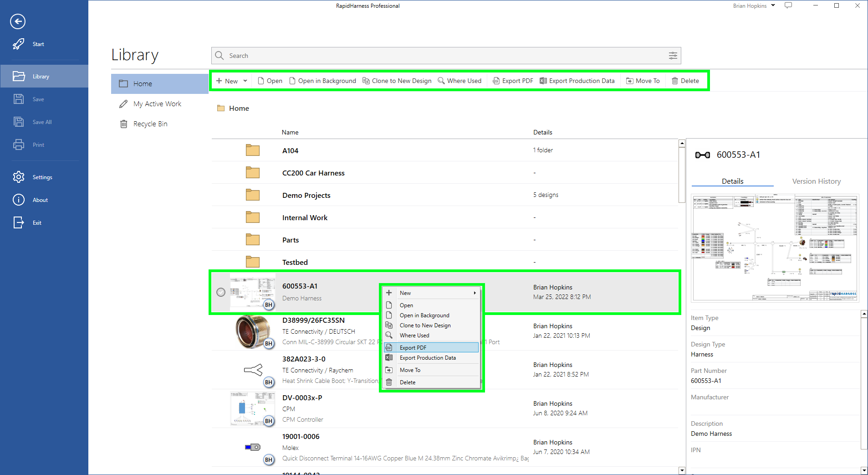The width and height of the screenshot is (868, 475).
Task: Click the Print icon in sidebar
Action: pyautogui.click(x=19, y=145)
